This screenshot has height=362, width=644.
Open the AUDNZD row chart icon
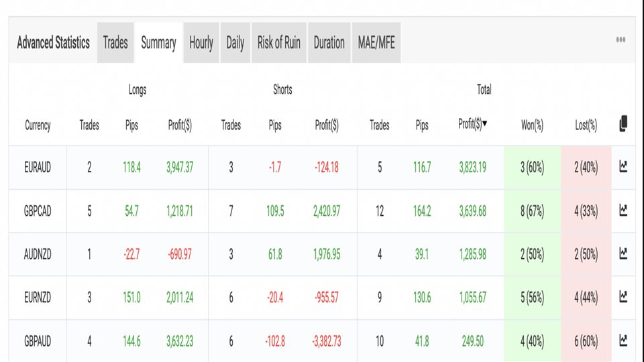click(623, 253)
